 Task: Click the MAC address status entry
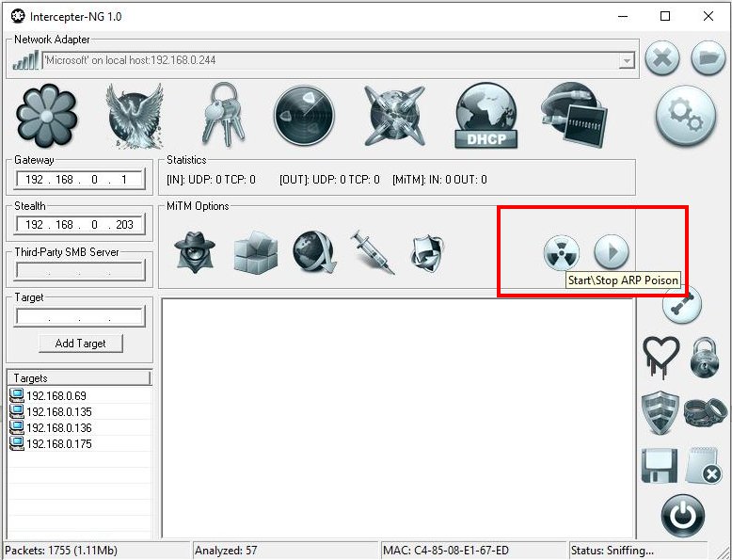point(473,551)
